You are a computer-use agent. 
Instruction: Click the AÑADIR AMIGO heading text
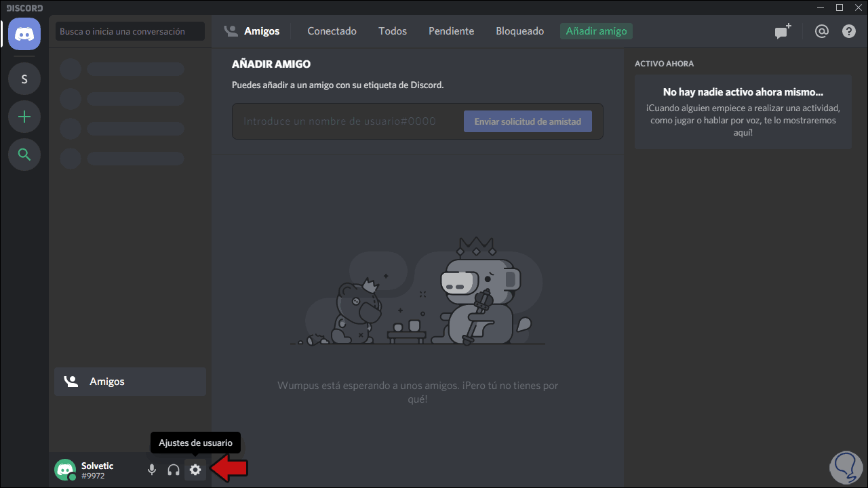[271, 64]
